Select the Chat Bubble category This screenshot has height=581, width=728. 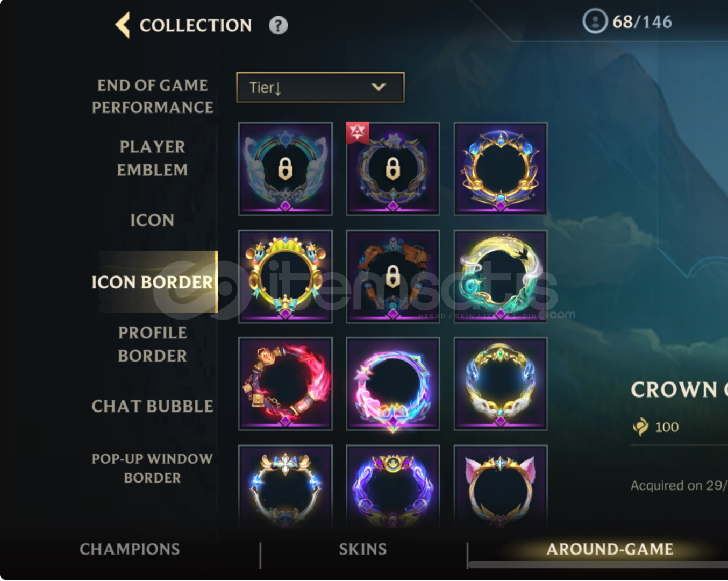pos(153,406)
